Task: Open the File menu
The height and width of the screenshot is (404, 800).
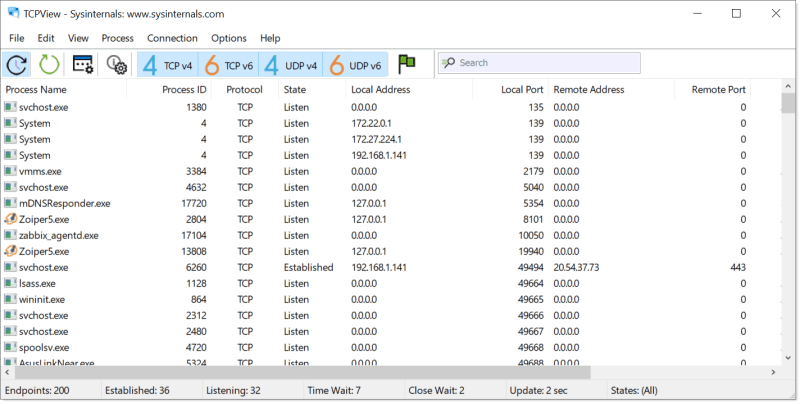Action: [x=16, y=38]
